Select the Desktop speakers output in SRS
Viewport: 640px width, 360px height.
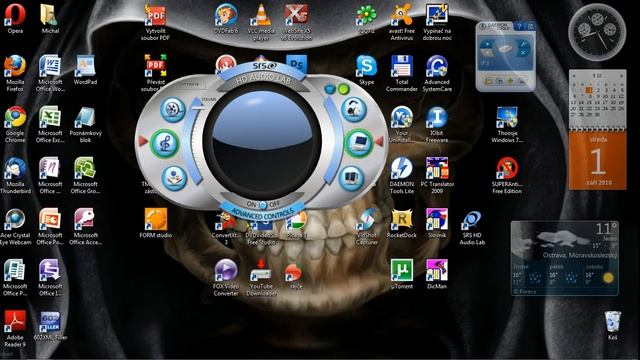click(x=351, y=178)
